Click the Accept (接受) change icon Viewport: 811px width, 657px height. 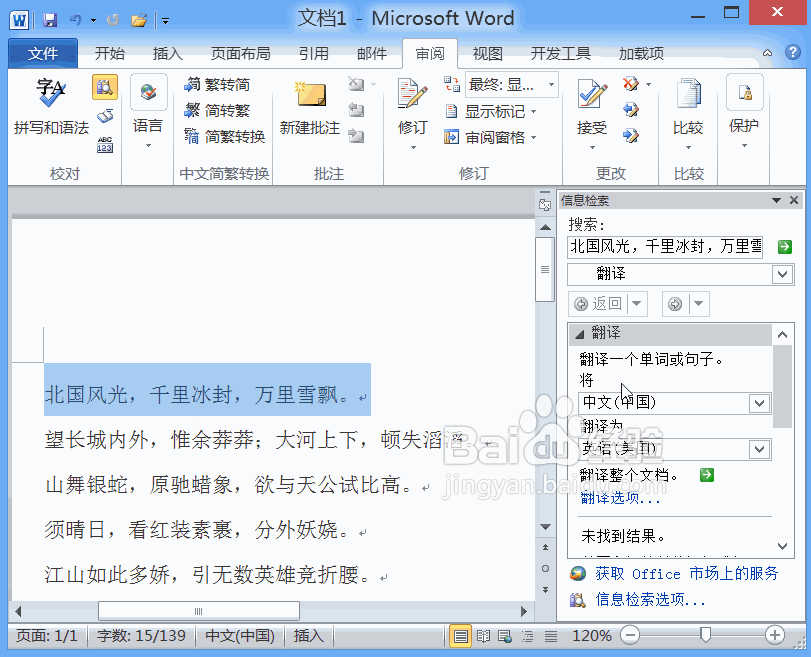592,113
